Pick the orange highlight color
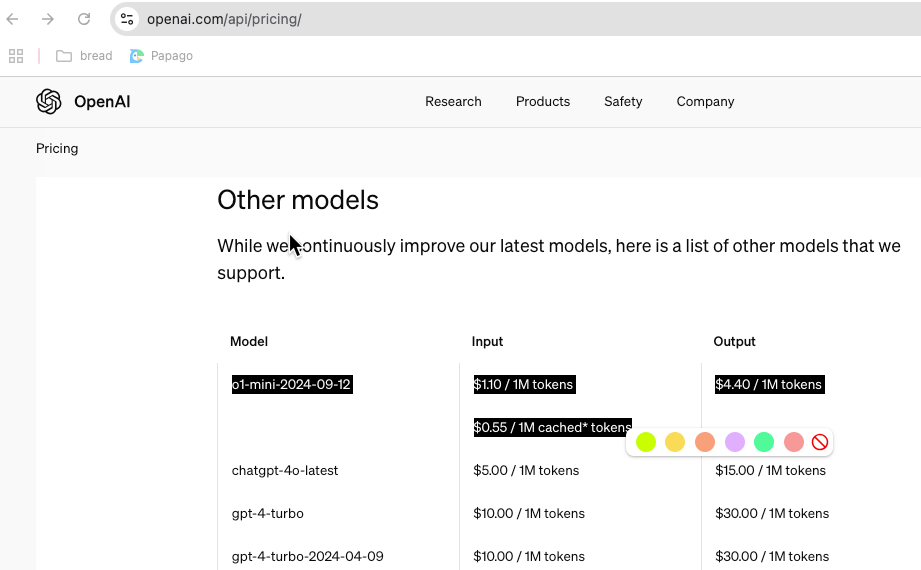 click(x=705, y=442)
